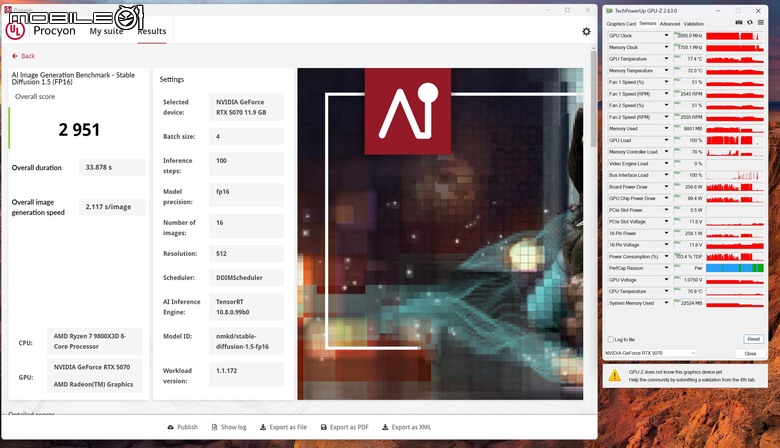Click the Reset button in GPU-Z
This screenshot has height=448, width=780.
753,339
